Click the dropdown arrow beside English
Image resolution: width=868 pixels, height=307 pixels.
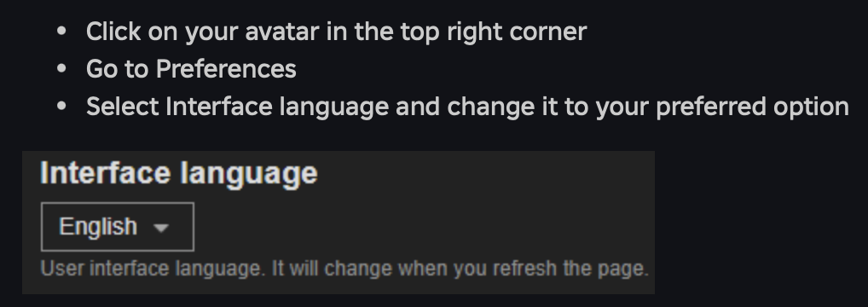pos(160,228)
